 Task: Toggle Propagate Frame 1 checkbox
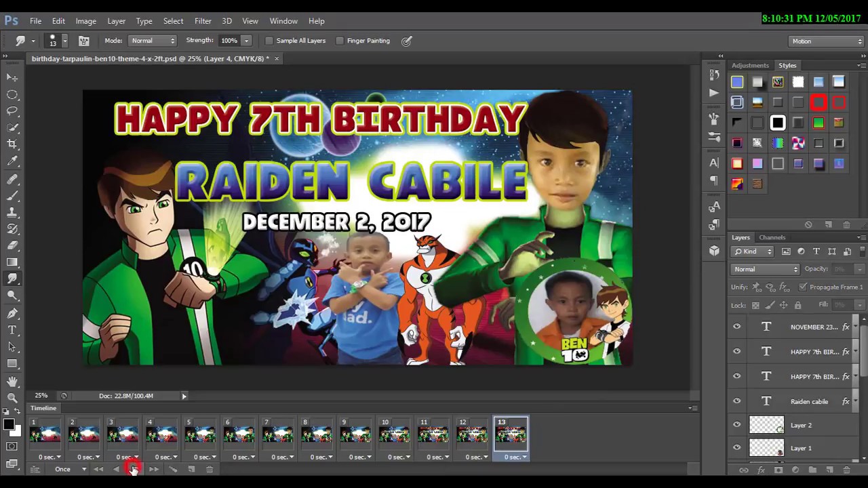804,287
